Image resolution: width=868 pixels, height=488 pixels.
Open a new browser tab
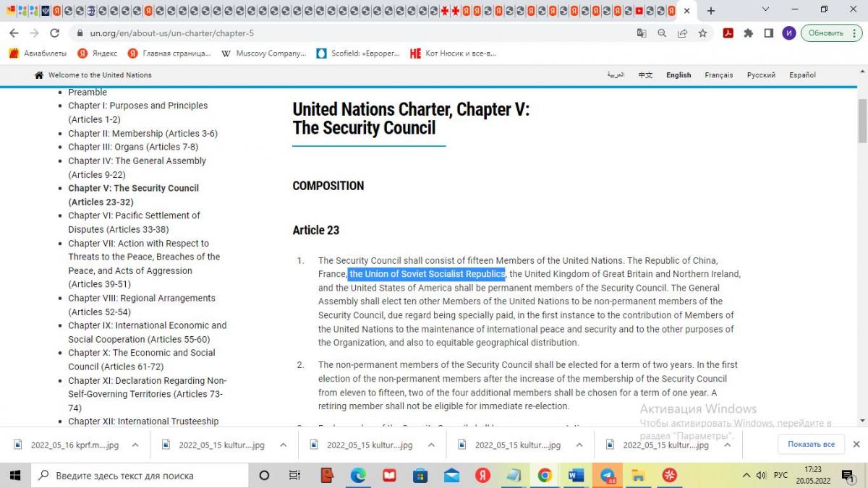click(711, 11)
